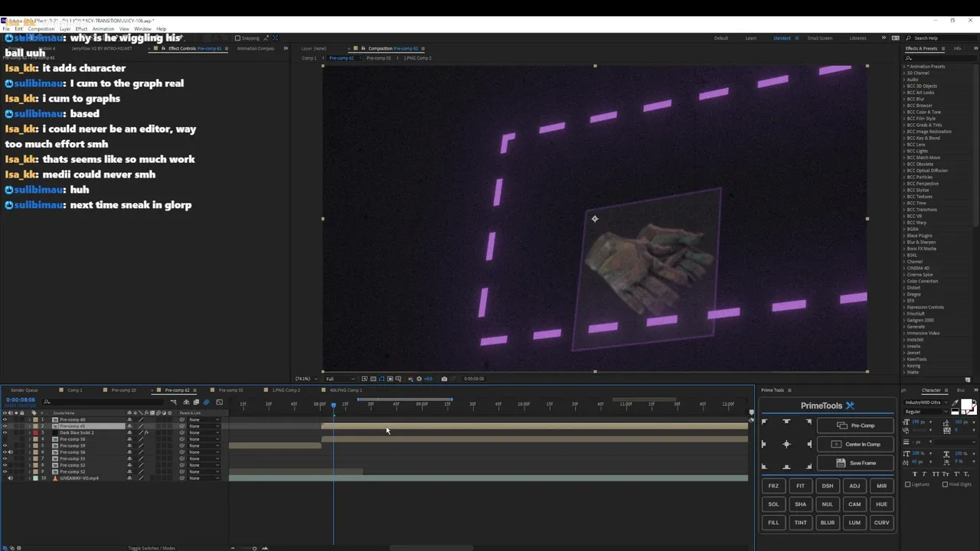
Task: Click the take snapshot camera icon
Action: point(444,379)
